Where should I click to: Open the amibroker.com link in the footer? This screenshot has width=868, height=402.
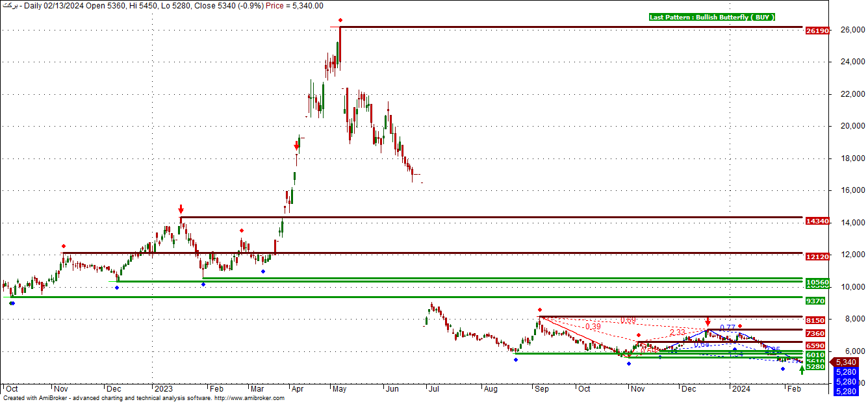point(249,398)
